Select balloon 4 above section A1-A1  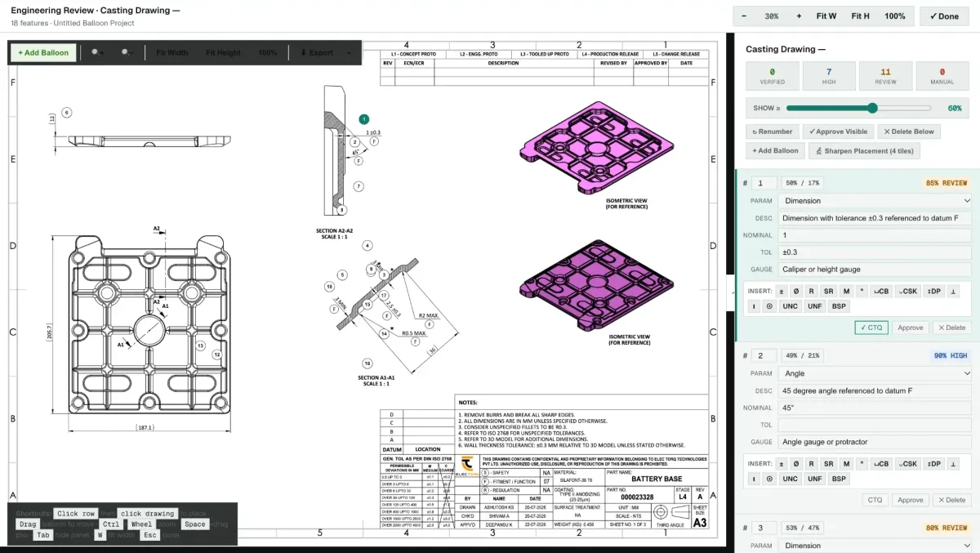point(367,245)
